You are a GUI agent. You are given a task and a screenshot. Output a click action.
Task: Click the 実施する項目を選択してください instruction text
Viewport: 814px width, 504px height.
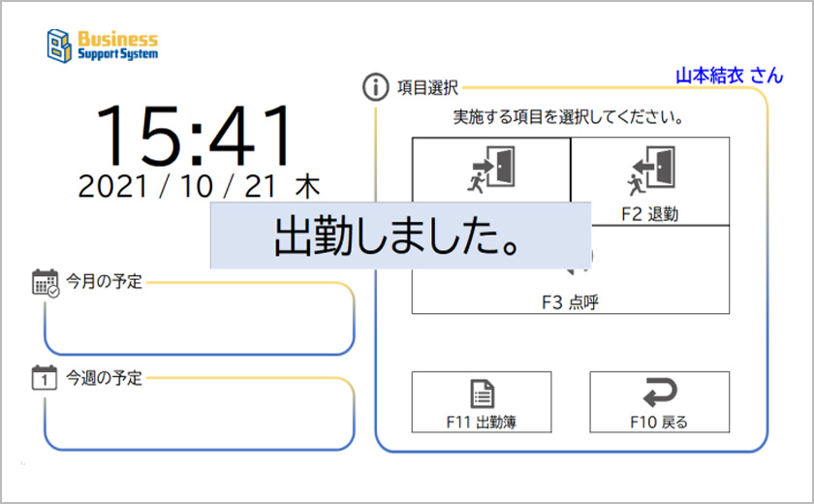pos(570,118)
